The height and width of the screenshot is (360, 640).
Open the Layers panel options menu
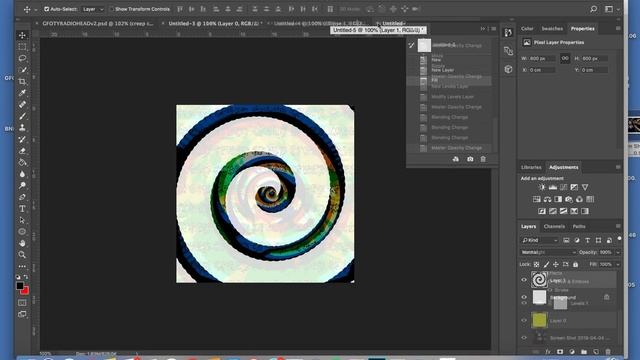pos(618,226)
